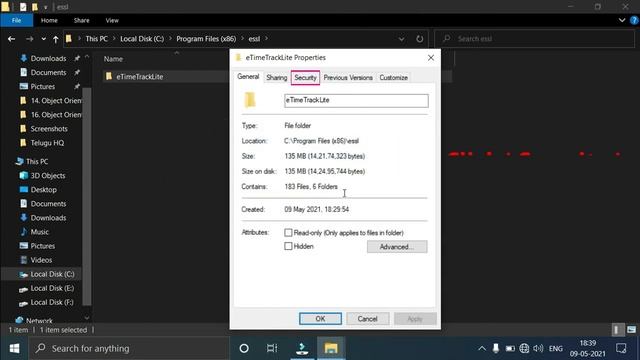Click the Search essl box
The width and height of the screenshot is (640, 360).
tap(535, 39)
